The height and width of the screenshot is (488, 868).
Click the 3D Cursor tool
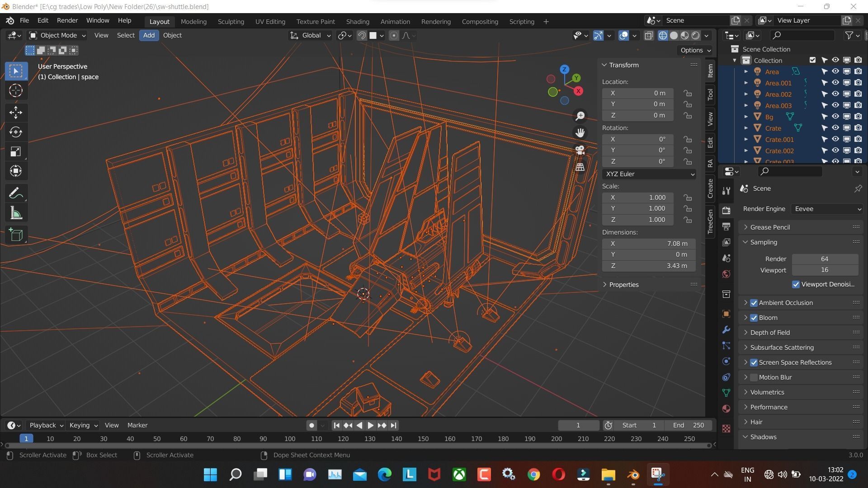(x=16, y=91)
